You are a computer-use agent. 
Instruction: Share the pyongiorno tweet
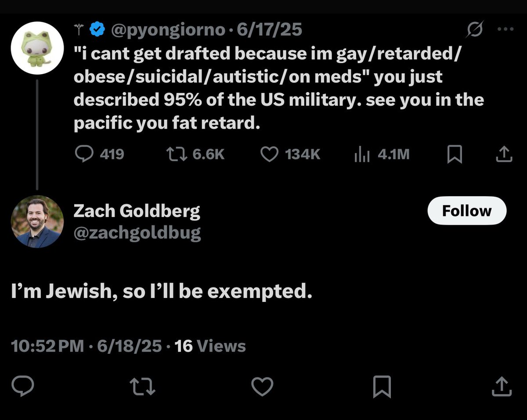pyautogui.click(x=504, y=154)
